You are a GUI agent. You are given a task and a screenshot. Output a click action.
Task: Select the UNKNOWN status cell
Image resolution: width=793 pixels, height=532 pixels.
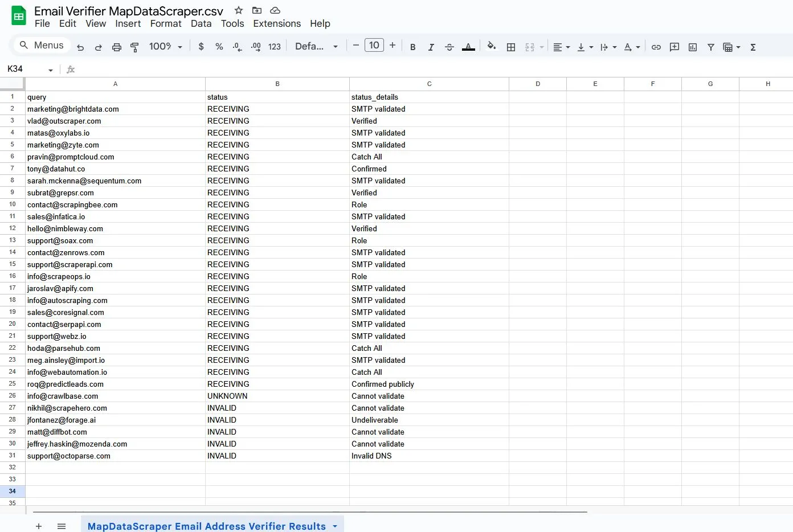tap(277, 396)
